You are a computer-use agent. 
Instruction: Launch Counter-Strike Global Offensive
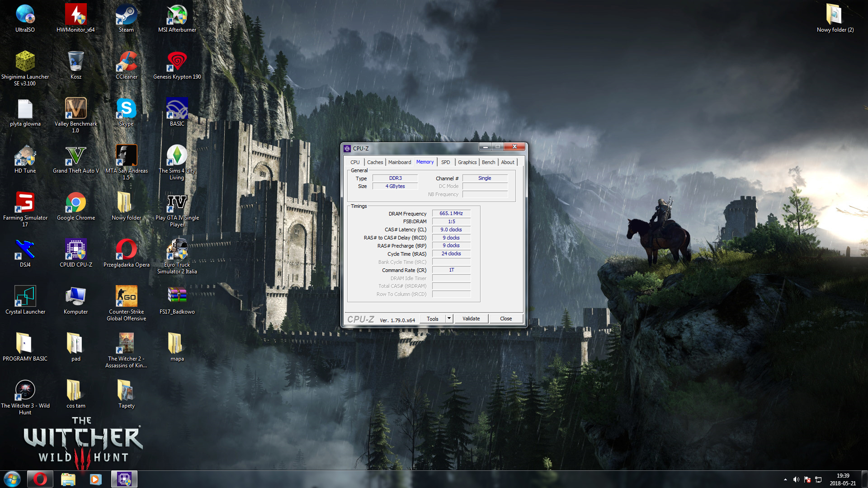tap(126, 304)
